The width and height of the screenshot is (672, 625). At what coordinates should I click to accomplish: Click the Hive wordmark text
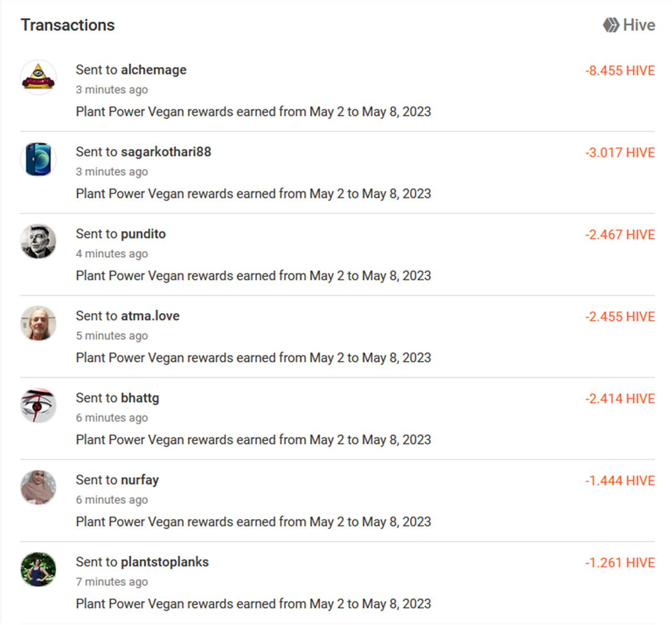point(639,25)
